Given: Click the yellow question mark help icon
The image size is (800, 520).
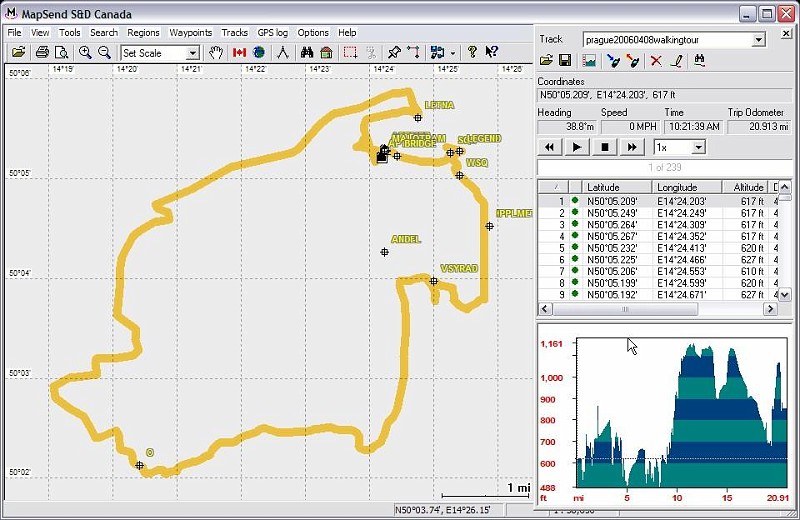Looking at the screenshot, I should pyautogui.click(x=472, y=52).
